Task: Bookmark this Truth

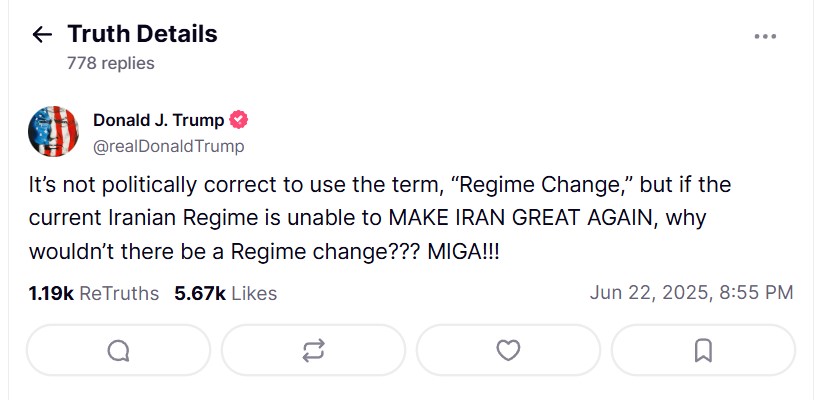Action: point(703,350)
